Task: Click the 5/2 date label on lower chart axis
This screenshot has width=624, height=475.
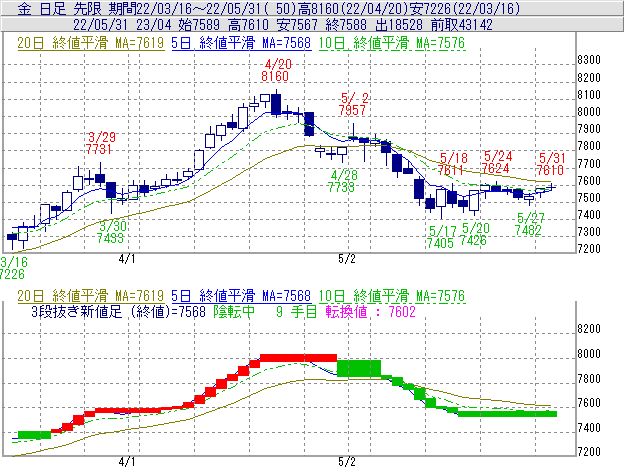Action: point(347,462)
